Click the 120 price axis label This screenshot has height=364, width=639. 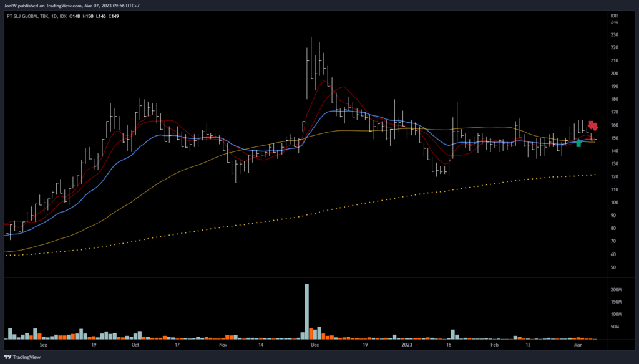tap(614, 177)
